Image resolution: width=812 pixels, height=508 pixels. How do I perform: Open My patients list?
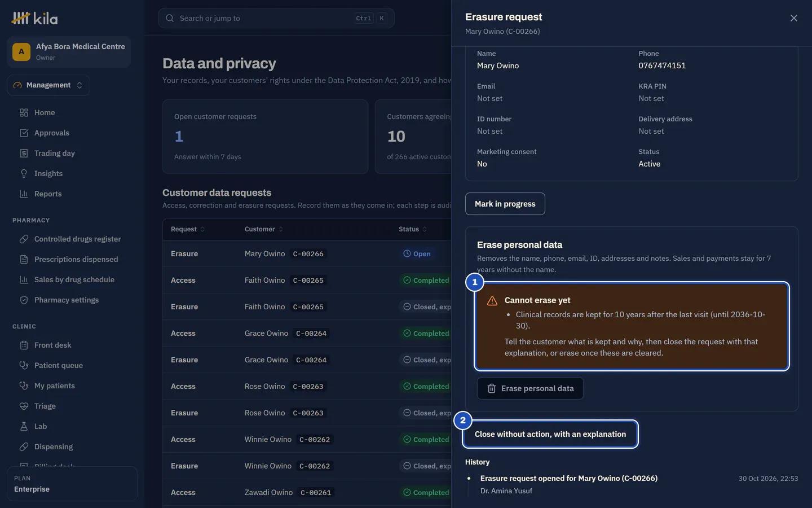54,386
